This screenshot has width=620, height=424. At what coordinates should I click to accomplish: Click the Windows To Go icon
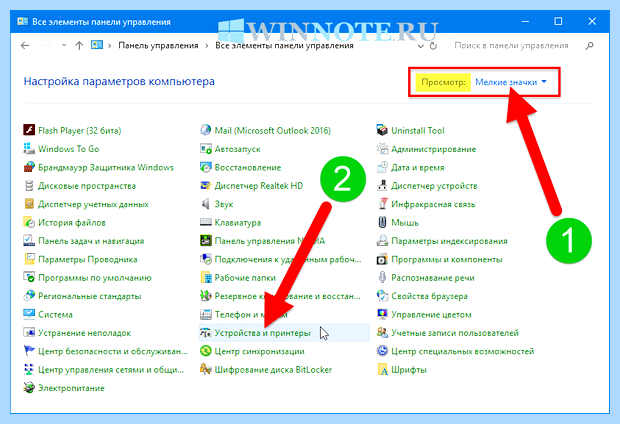29,149
